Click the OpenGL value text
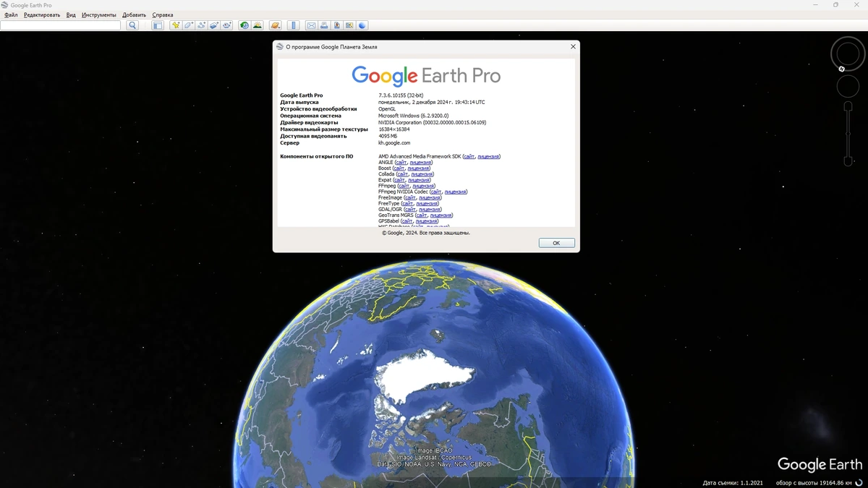This screenshot has height=488, width=868. (x=387, y=109)
